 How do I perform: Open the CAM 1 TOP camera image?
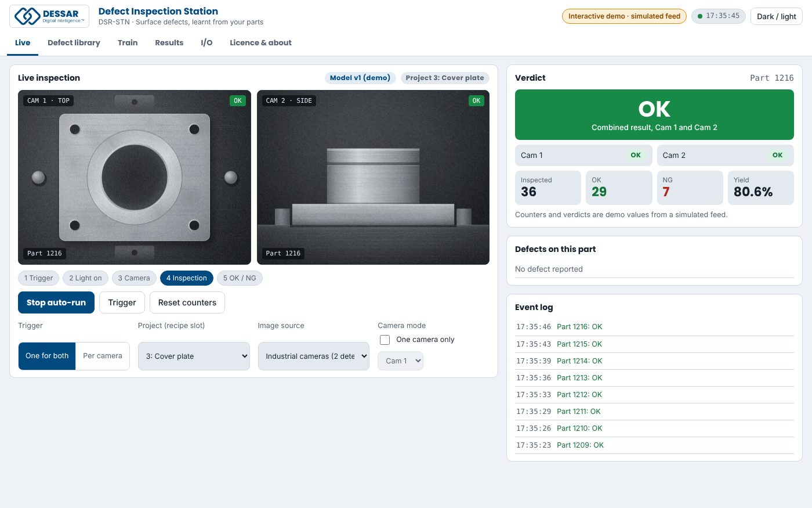[x=135, y=177]
